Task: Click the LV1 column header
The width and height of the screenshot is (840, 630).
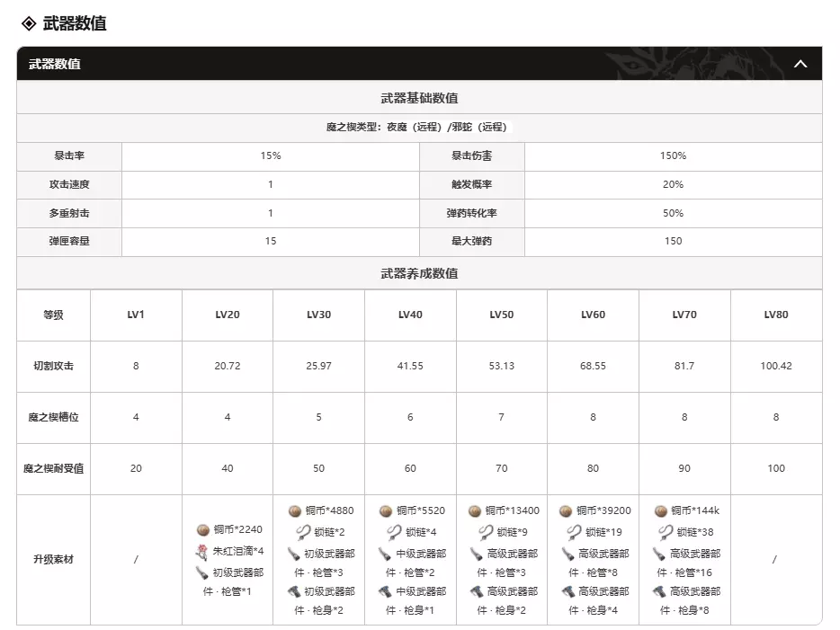Action: [x=136, y=315]
